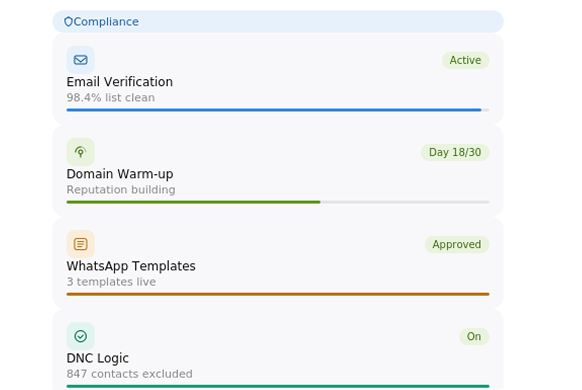
Task: Click the Day 18/30 badge
Action: [455, 152]
